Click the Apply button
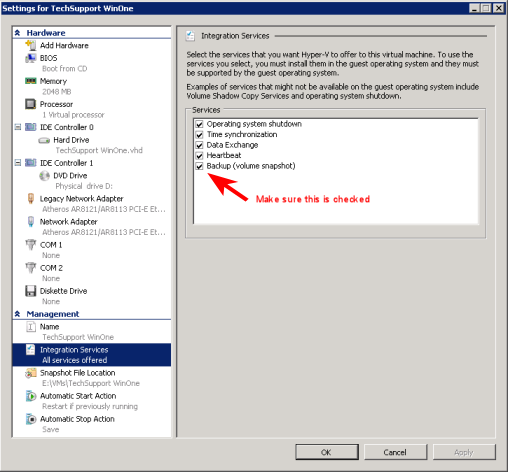 [464, 452]
